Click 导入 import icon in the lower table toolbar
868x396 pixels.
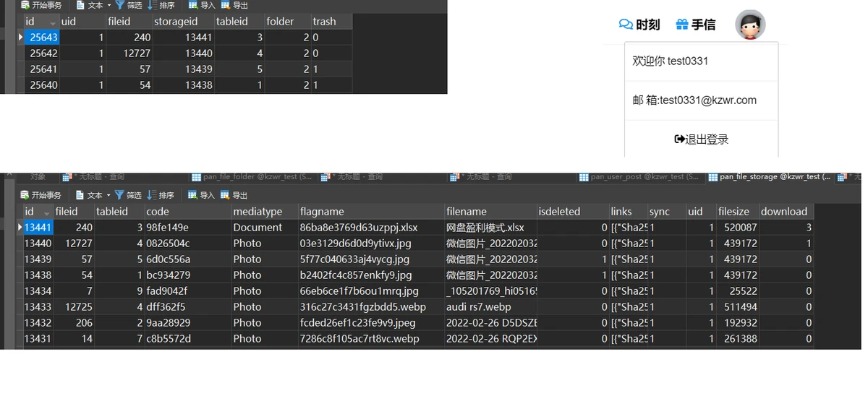tap(193, 195)
